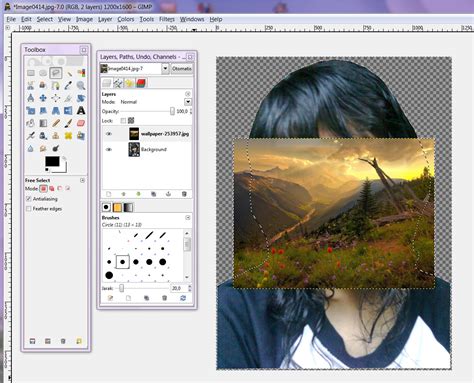Open the image selector dropdown arrow
The width and height of the screenshot is (474, 383).
pyautogui.click(x=165, y=69)
